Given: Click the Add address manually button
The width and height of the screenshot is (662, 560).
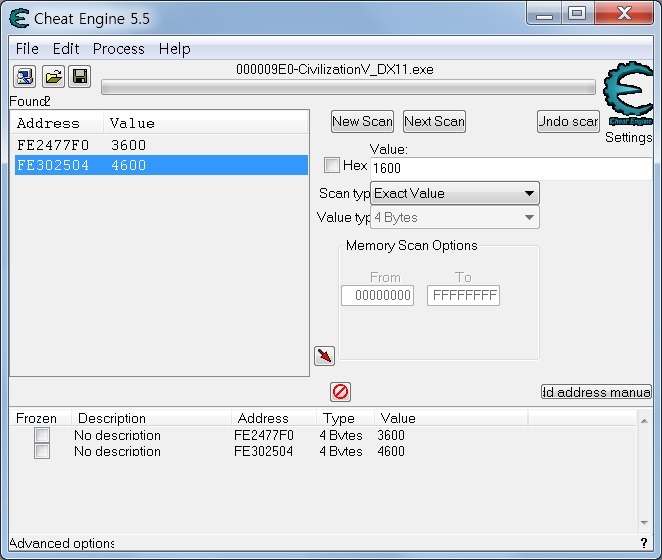Looking at the screenshot, I should (596, 392).
